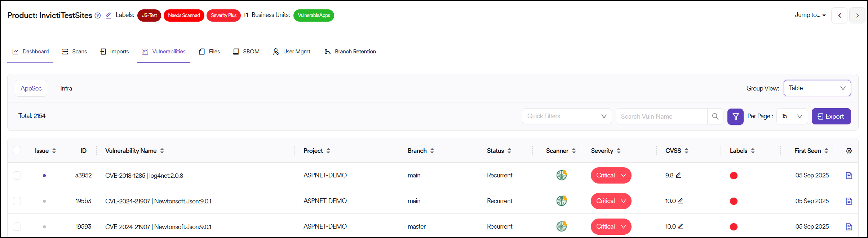Select all rows with header checkbox
Screen dimensions: 868x238
click(x=17, y=150)
